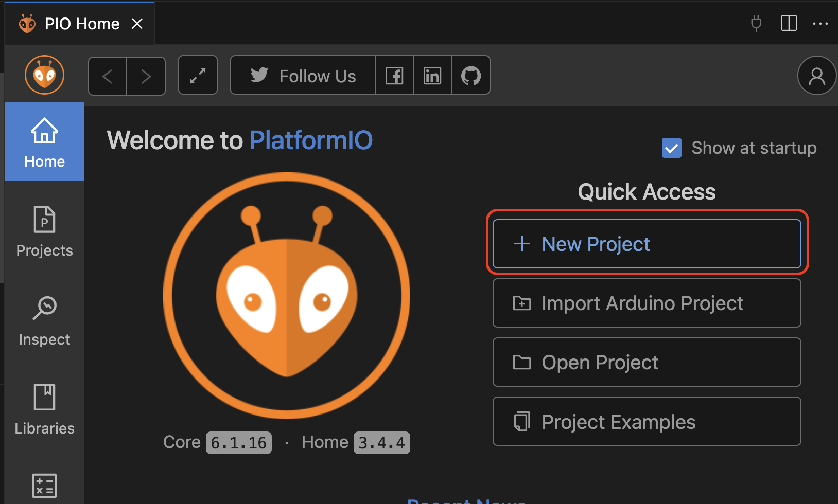Click the Follow Us Twitter button
Screen dimensions: 838x504
(303, 76)
